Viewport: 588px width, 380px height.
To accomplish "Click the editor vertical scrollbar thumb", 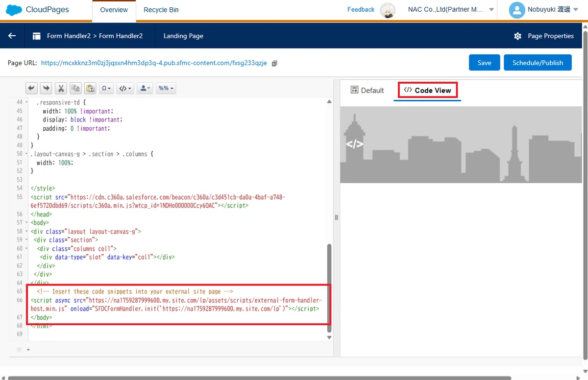I will point(329,287).
